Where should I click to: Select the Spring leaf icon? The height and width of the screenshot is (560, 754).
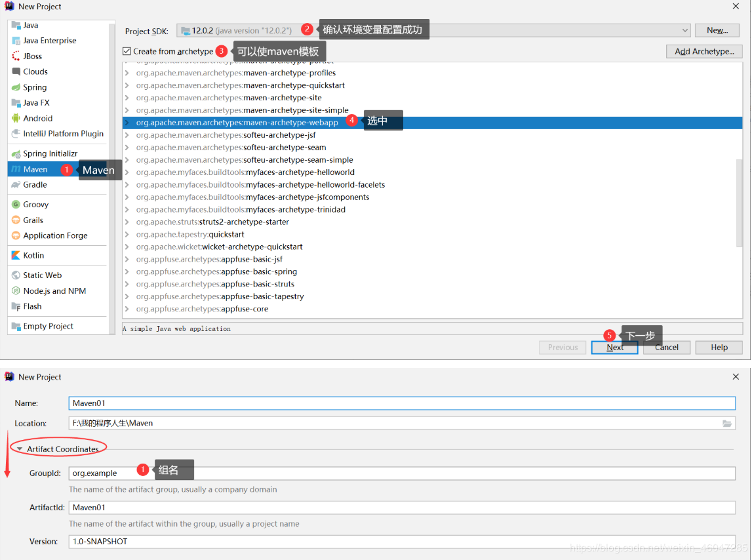(x=16, y=88)
